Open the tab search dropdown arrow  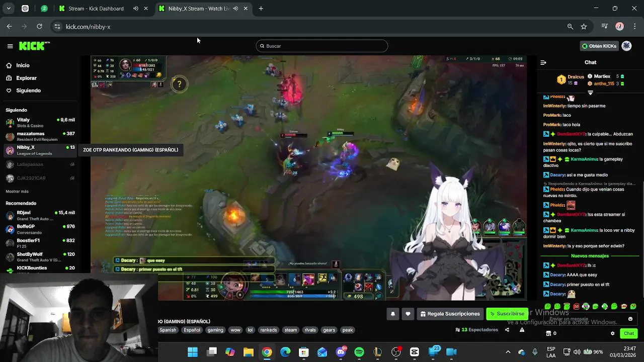9,9
